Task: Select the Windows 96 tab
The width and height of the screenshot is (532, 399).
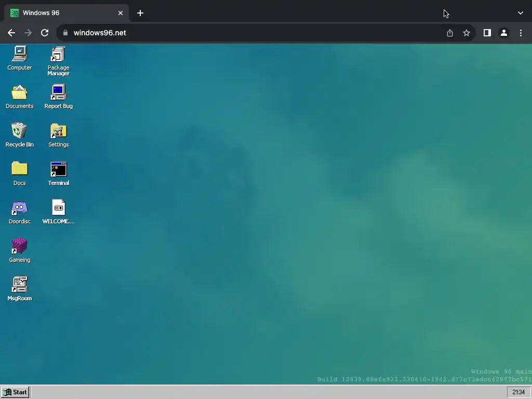Action: click(x=66, y=13)
